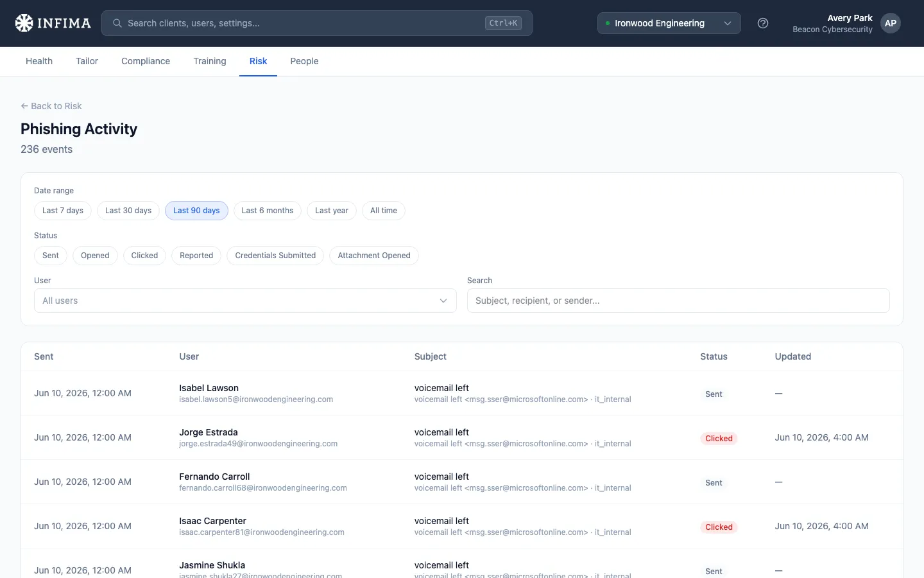Filter by Credentials Submitted status
Screen dimensions: 924x578
click(x=275, y=256)
